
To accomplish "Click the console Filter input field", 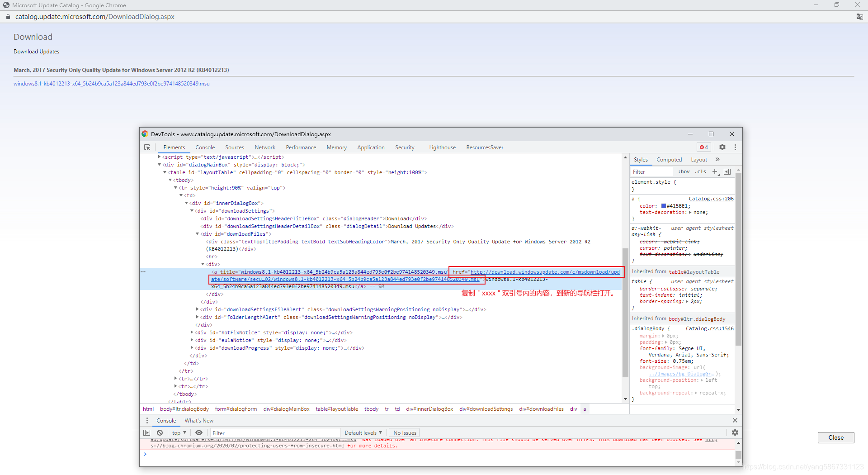I will pyautogui.click(x=276, y=433).
